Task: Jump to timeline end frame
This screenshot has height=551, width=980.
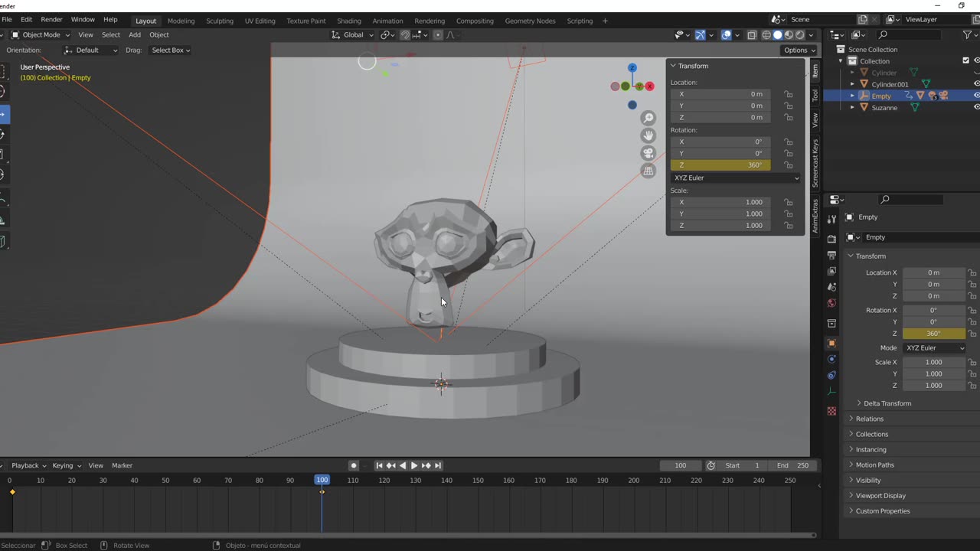Action: (x=438, y=465)
